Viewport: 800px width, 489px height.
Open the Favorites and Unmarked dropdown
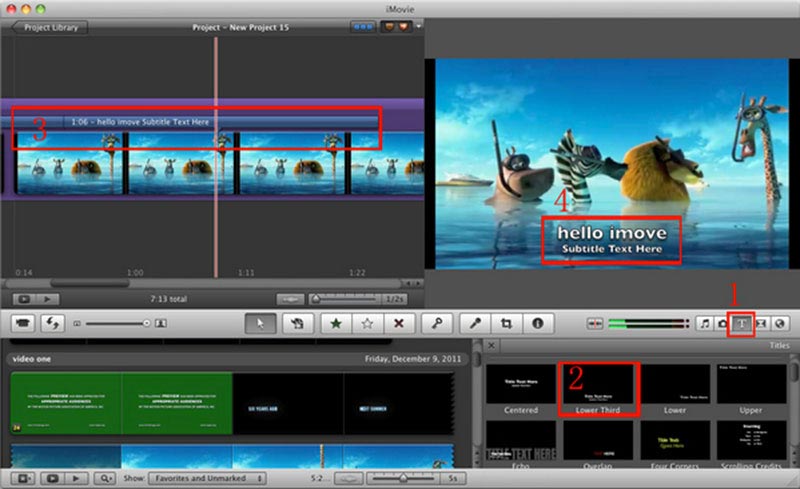(x=205, y=479)
